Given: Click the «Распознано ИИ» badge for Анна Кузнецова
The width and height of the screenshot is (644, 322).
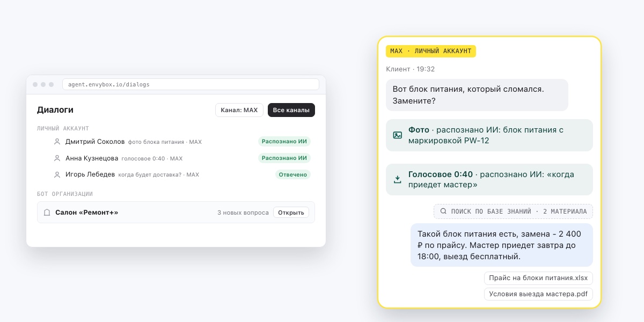Looking at the screenshot, I should [284, 158].
